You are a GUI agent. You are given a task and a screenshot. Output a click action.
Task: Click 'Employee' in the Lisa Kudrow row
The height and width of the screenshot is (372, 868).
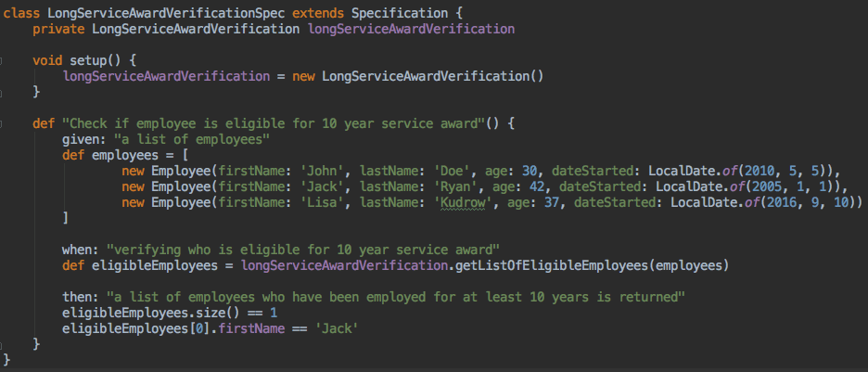pyautogui.click(x=181, y=202)
